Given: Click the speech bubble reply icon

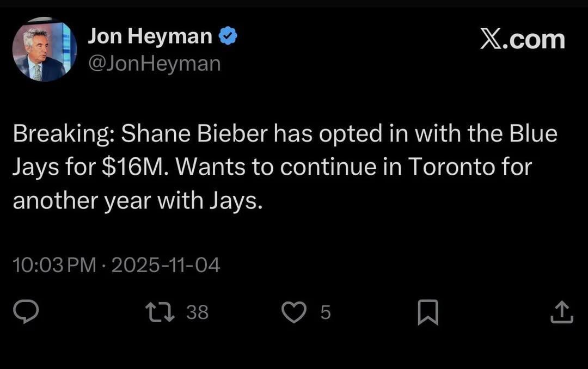Looking at the screenshot, I should (x=26, y=312).
